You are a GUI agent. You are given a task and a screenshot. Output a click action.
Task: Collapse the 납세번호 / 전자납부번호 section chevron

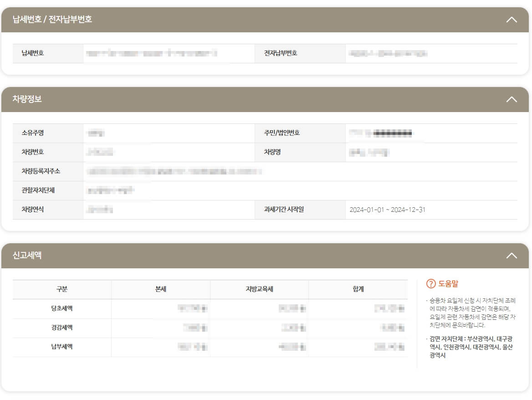point(512,20)
